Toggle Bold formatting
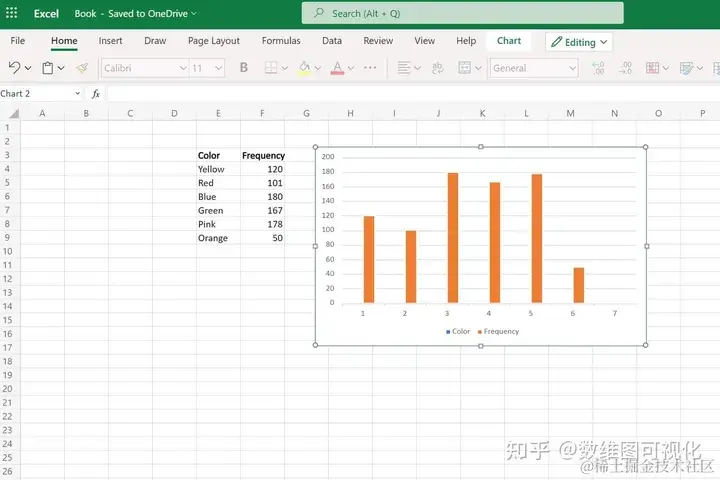 pyautogui.click(x=244, y=68)
